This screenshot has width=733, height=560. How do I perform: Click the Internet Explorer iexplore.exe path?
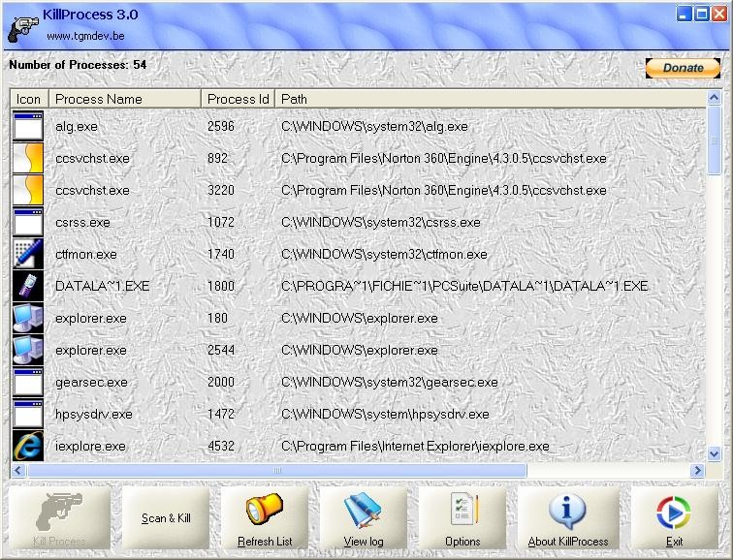pos(415,447)
